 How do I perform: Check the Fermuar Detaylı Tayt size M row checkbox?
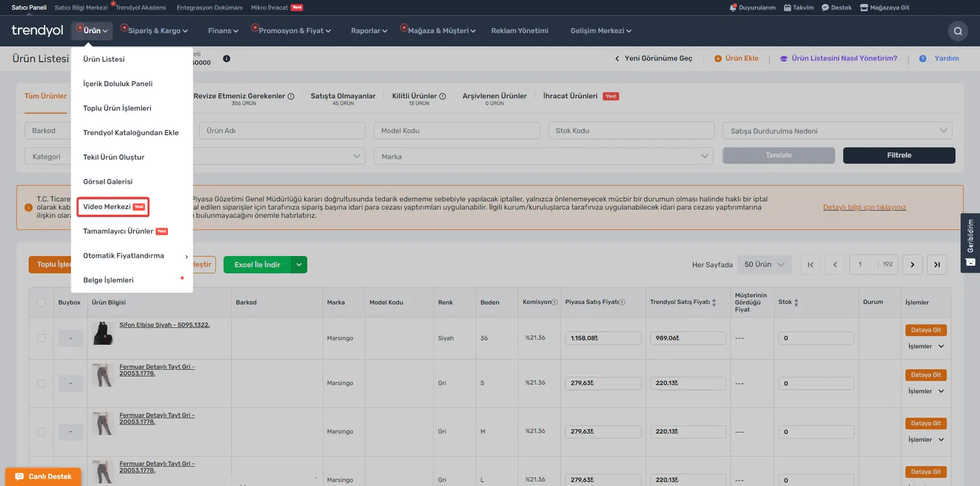pyautogui.click(x=41, y=432)
